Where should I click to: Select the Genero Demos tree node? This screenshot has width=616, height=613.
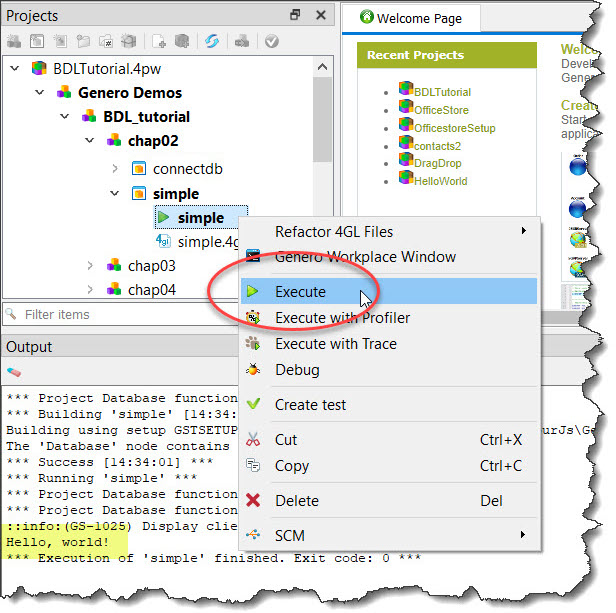tap(130, 93)
